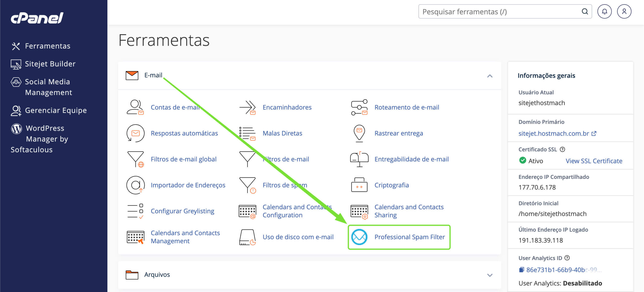Open Configurar Greylisting
This screenshot has height=292, width=644.
(x=182, y=211)
